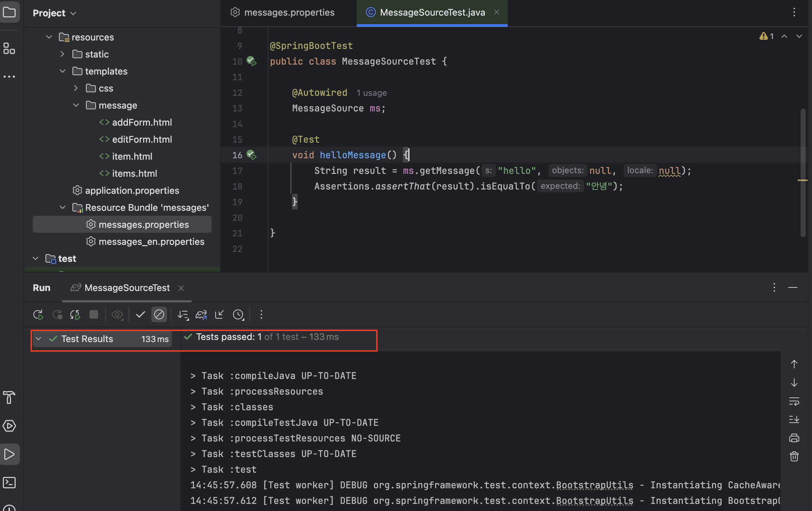Click the Clear All trash icon
Viewport: 812px width, 511px height.
[x=794, y=456]
